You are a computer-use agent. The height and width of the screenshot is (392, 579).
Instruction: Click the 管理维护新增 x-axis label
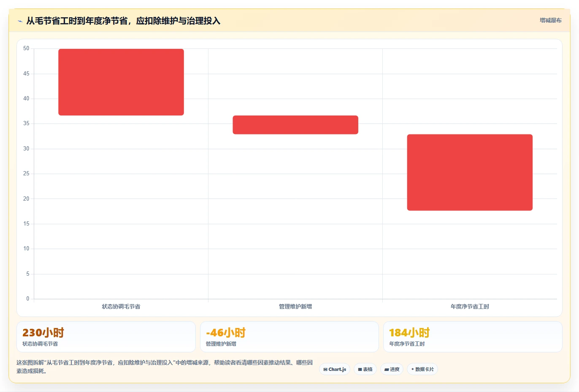point(295,306)
